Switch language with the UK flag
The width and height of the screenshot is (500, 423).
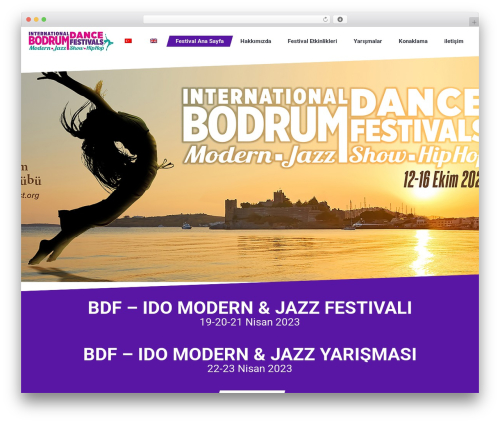[153, 41]
